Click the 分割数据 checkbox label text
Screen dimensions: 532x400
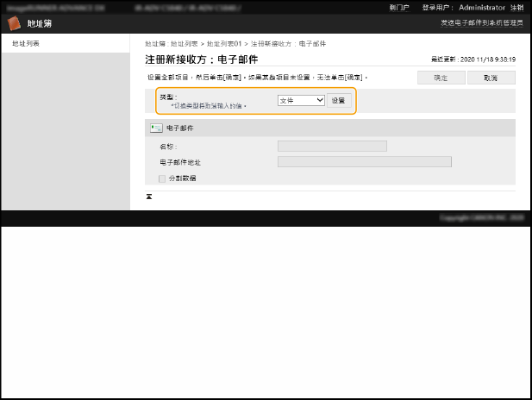pos(181,178)
